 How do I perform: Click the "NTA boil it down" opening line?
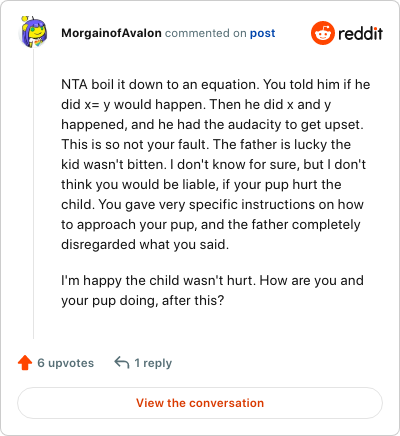[x=216, y=85]
